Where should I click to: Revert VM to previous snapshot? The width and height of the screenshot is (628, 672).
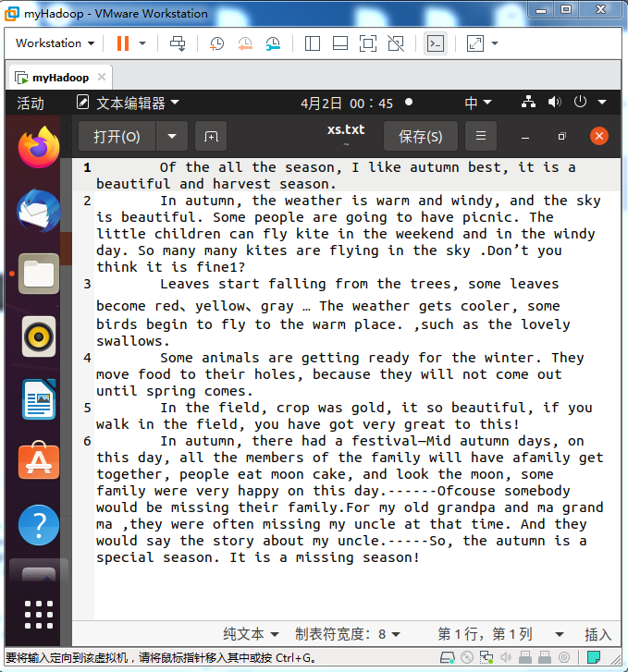pos(245,43)
